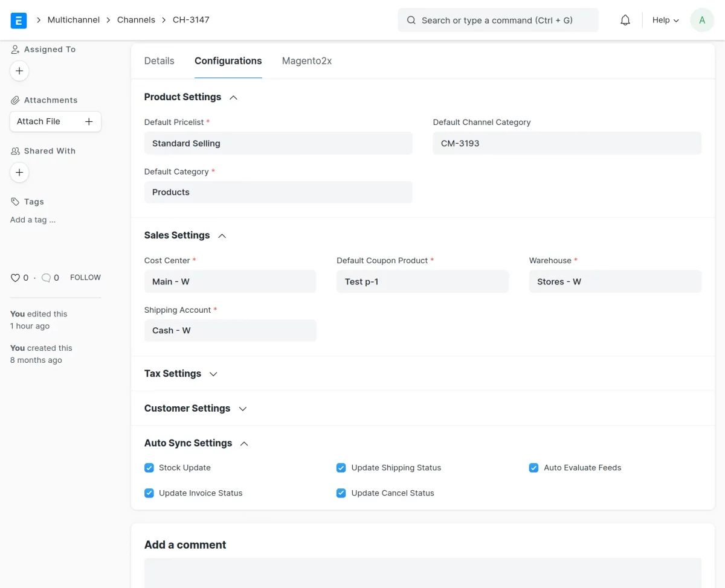Click FOLLOW to follow this document
725x588 pixels.
pos(85,277)
